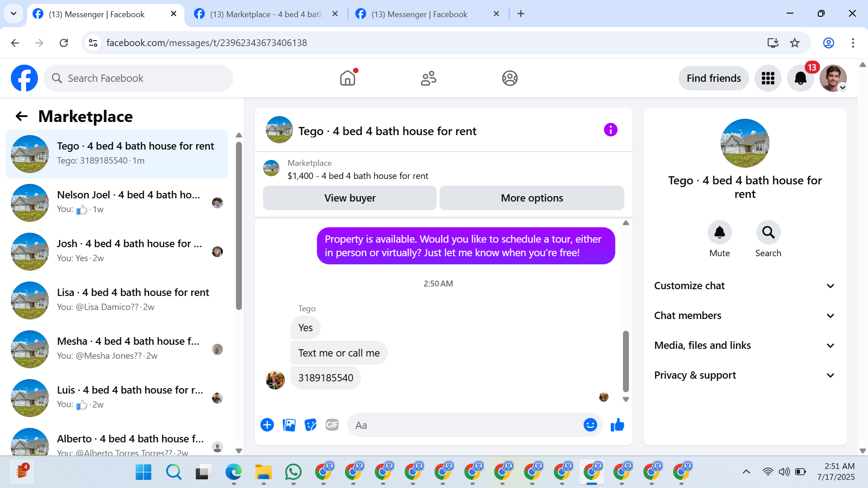868x488 pixels.
Task: Send a thumbs-up like
Action: tap(617, 425)
